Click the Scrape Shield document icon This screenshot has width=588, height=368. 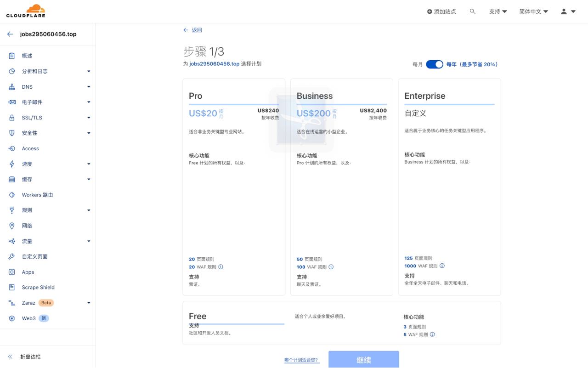click(12, 287)
